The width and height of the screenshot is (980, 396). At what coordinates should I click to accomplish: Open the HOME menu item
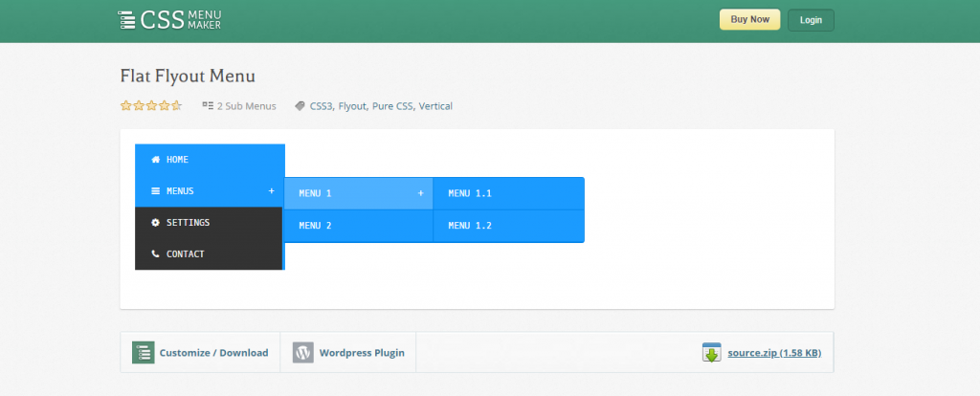coord(209,160)
